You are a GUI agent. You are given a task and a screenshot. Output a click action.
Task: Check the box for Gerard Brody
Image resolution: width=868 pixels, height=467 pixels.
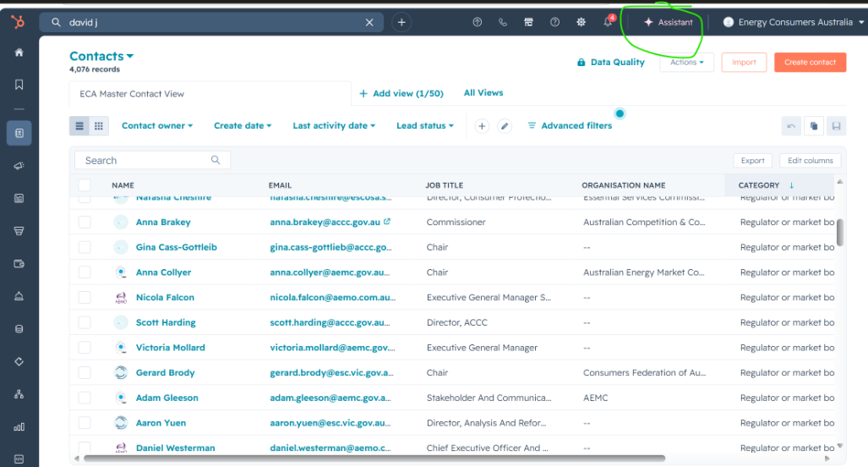coord(85,373)
